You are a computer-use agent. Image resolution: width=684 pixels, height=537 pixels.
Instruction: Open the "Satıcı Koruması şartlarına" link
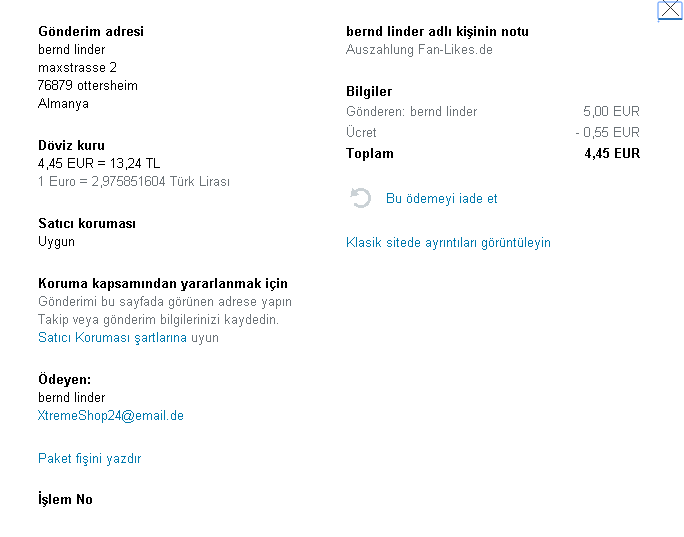click(x=112, y=338)
